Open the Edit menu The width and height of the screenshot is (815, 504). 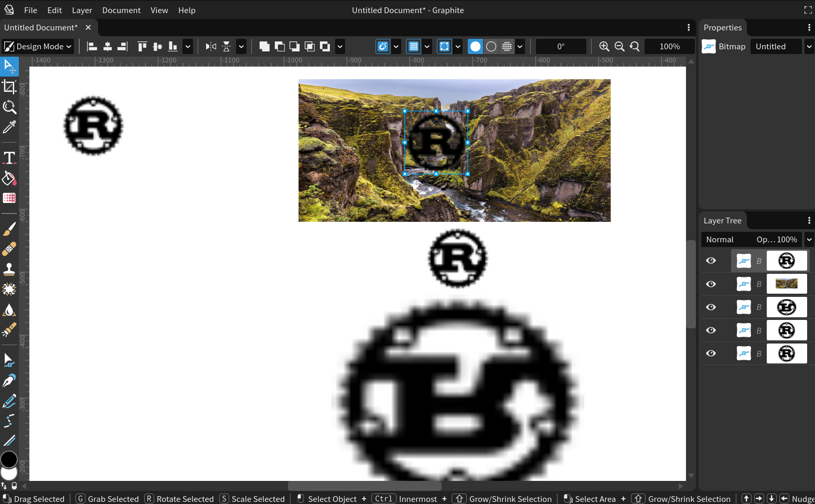55,10
